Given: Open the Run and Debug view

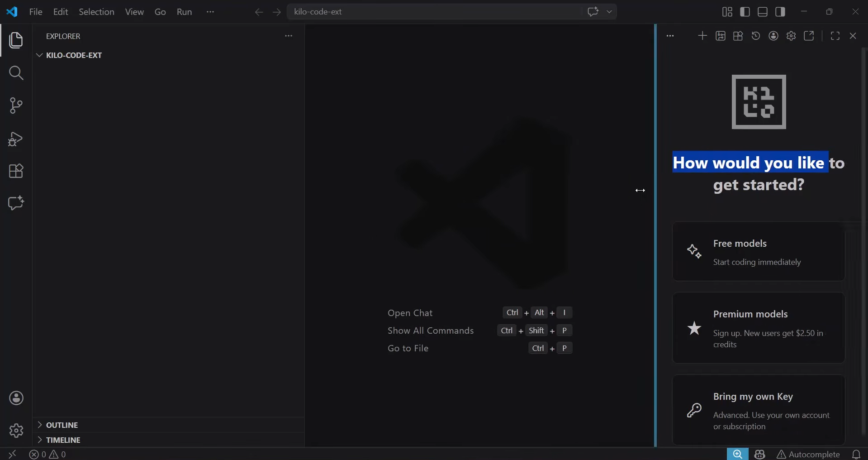Looking at the screenshot, I should (x=16, y=139).
